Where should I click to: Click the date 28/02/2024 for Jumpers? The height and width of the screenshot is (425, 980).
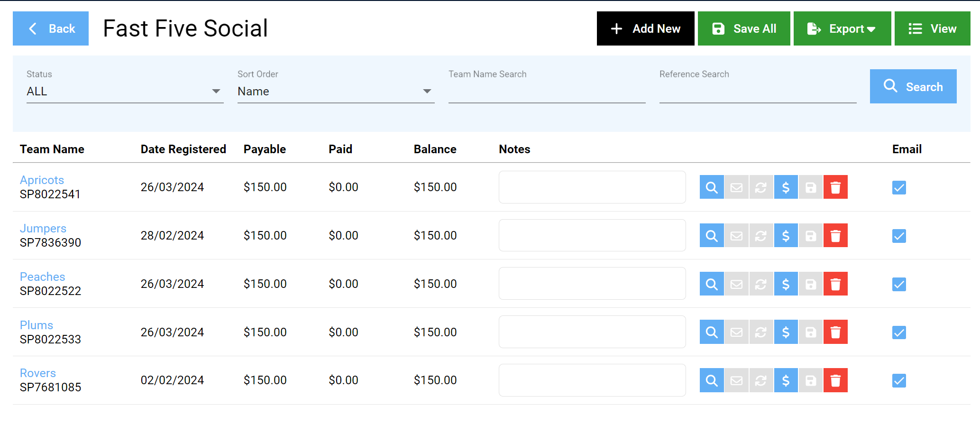[x=172, y=236]
